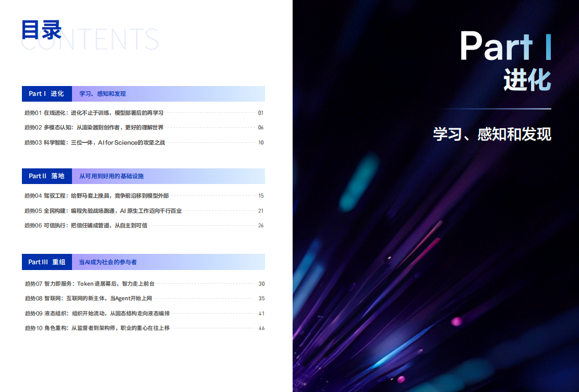Click page number 06 in the contents
The width and height of the screenshot is (579, 392).
(x=261, y=128)
